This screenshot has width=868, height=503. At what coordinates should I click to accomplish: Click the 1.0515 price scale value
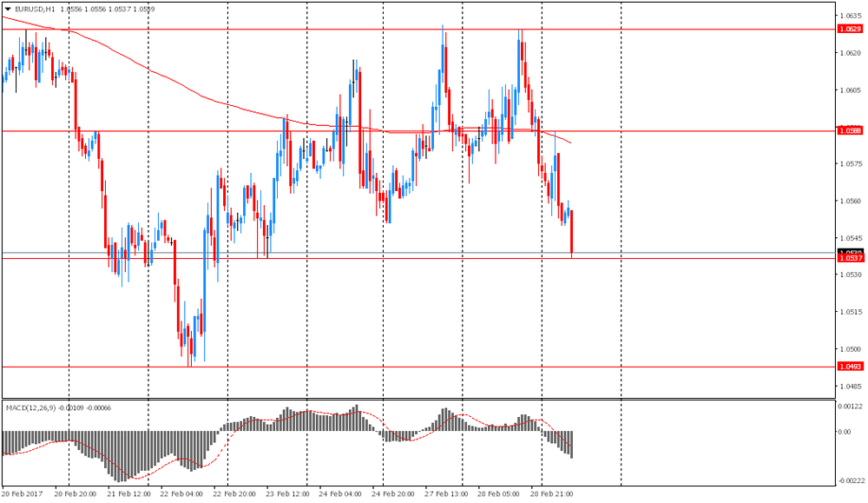point(851,312)
